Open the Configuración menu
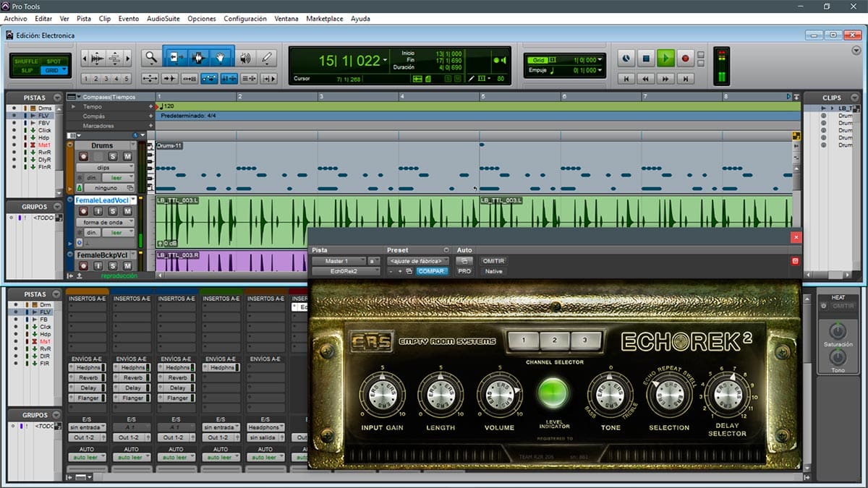The image size is (868, 488). 245,18
